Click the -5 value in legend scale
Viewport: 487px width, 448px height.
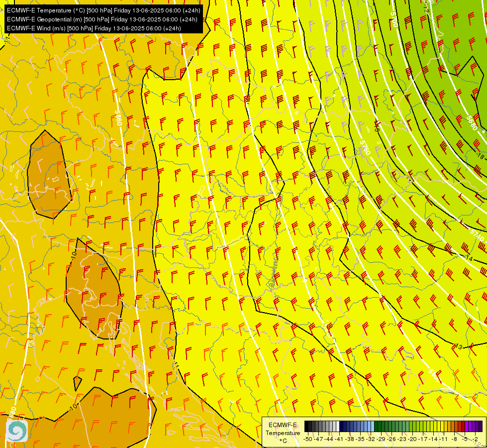[465, 439]
